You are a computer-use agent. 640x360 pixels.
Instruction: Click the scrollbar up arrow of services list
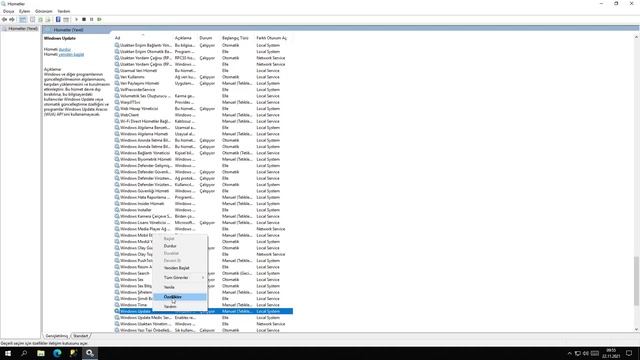(636, 38)
